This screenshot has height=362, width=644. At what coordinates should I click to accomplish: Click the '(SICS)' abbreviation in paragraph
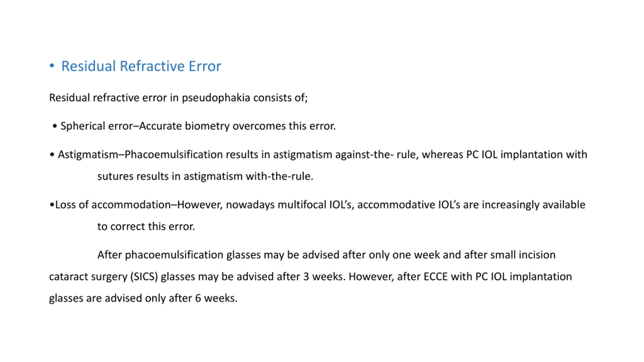144,277
